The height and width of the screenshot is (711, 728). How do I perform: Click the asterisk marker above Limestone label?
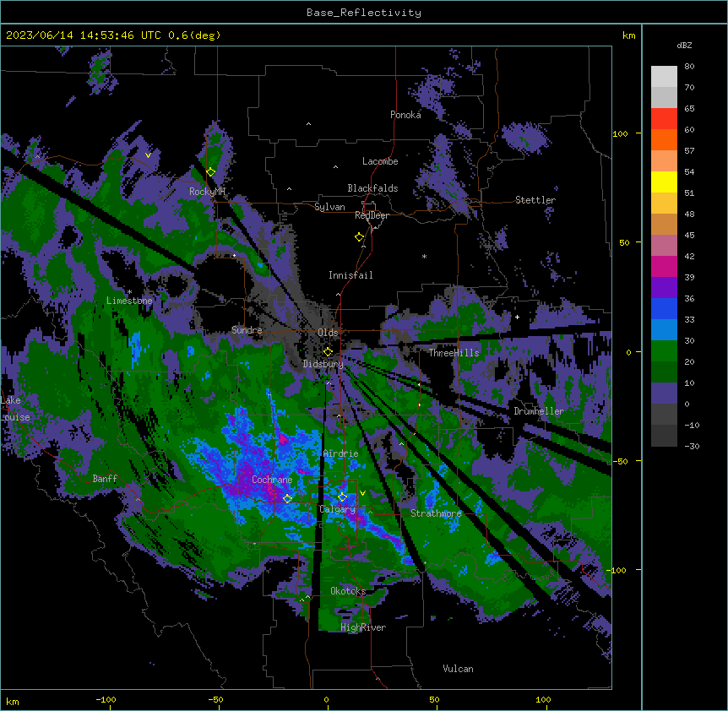pos(130,292)
